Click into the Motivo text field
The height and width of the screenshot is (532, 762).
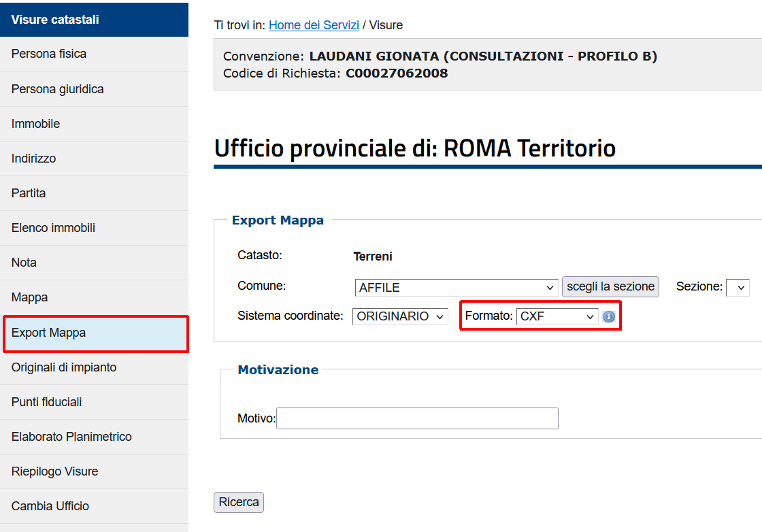click(x=417, y=418)
